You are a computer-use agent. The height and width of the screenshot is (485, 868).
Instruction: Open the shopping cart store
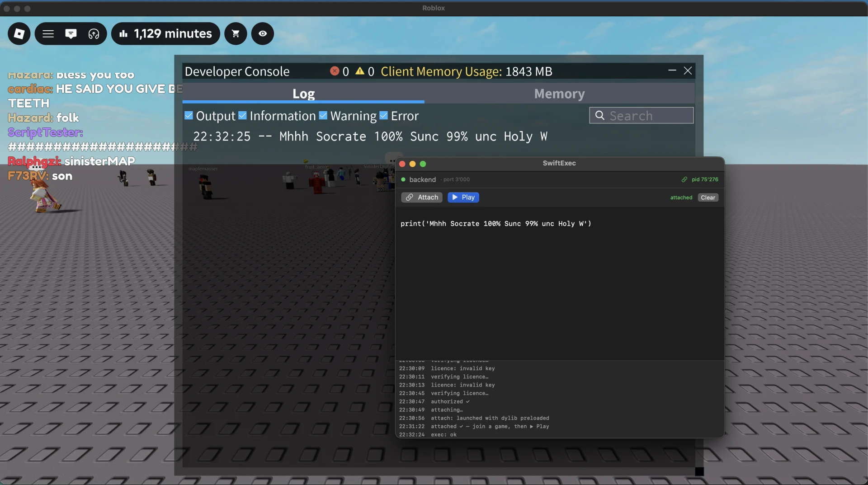(236, 33)
